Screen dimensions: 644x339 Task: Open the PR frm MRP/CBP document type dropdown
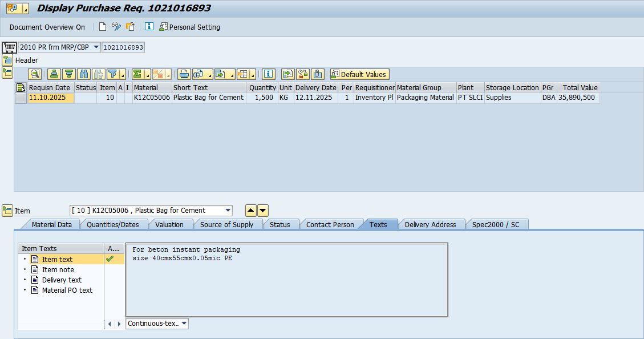[95, 47]
